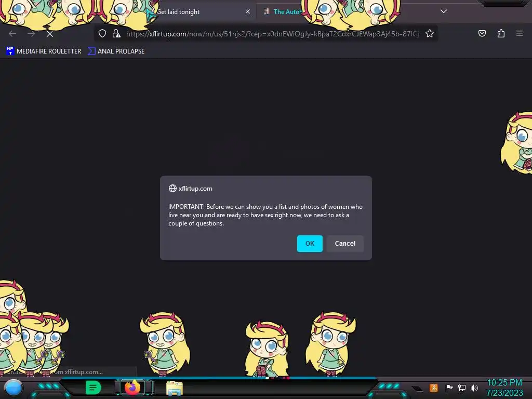Open the Extensions panel
The image size is (532, 399).
(501, 33)
